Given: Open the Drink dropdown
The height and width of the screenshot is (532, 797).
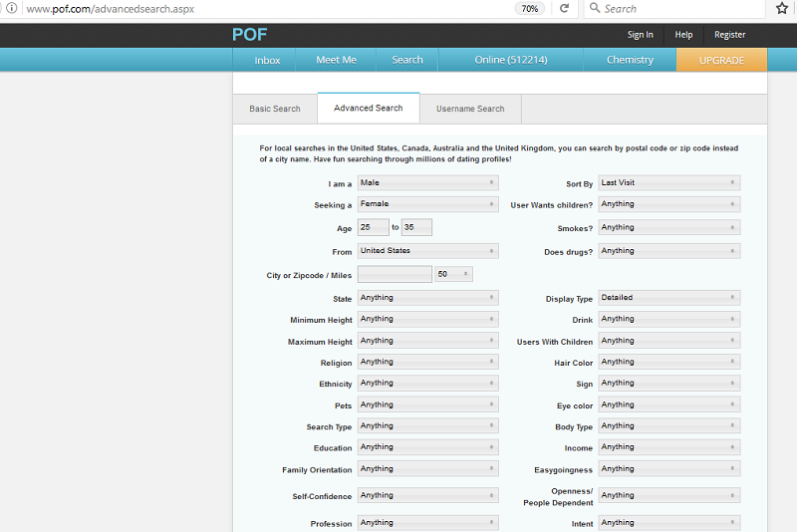Looking at the screenshot, I should [x=669, y=319].
